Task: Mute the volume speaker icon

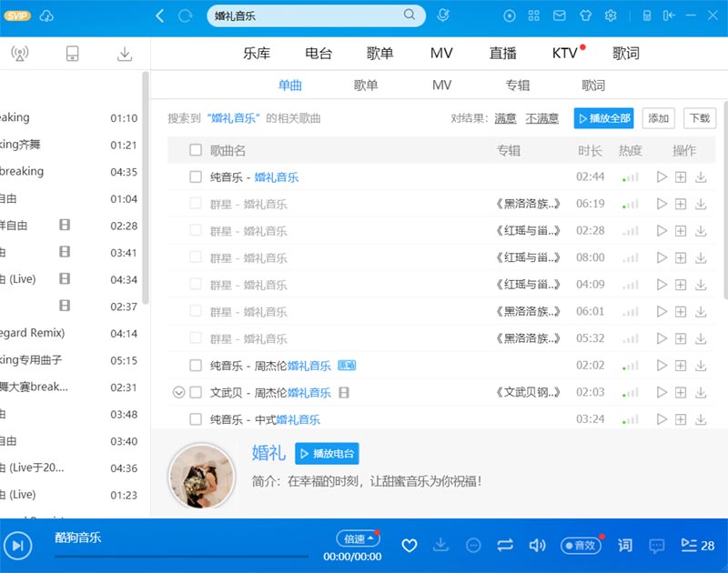Action: tap(538, 545)
